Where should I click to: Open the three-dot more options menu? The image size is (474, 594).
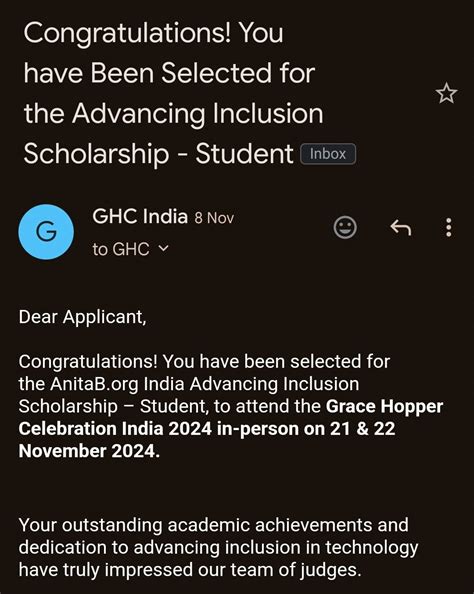[449, 228]
